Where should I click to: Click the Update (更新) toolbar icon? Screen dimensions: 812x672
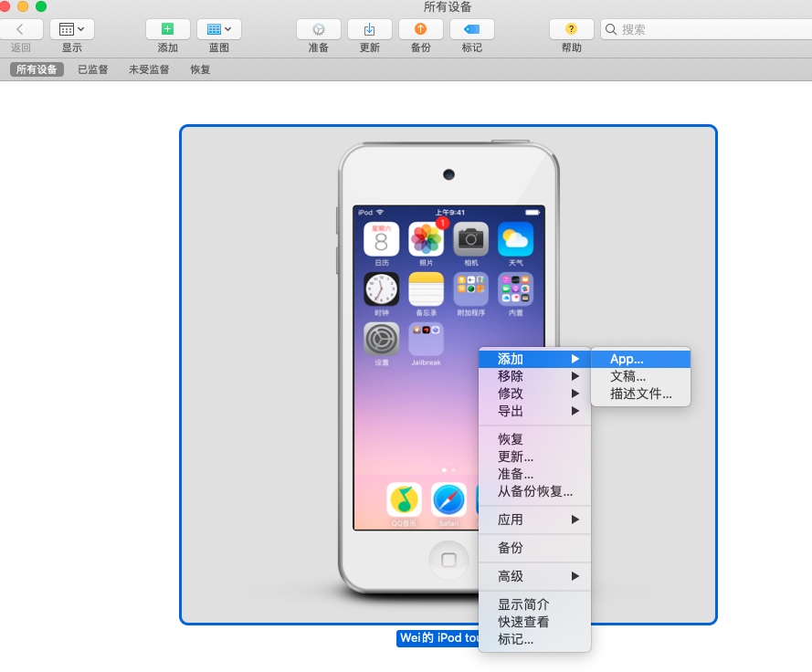369,29
